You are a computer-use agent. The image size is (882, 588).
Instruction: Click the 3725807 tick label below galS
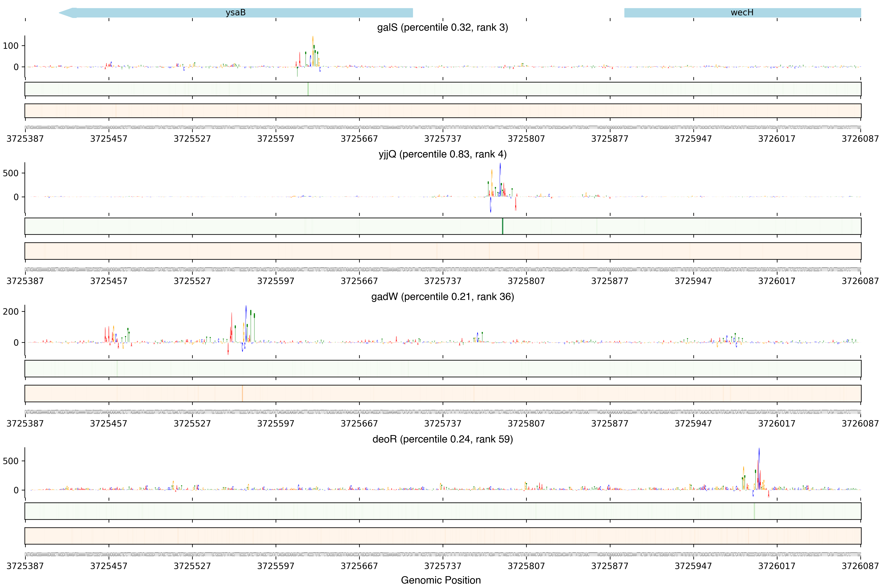pos(526,139)
